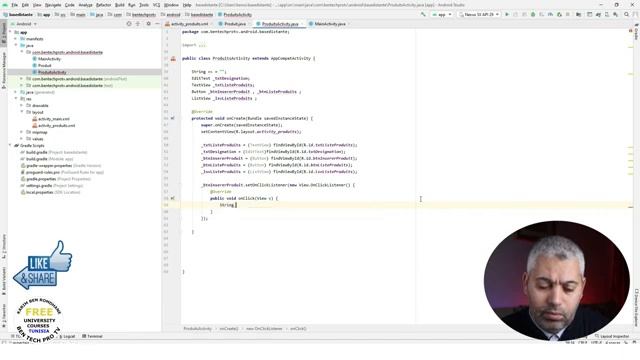The height and width of the screenshot is (360, 640).
Task: Click the ProduitsActivity breadcrumb below the editor
Action: point(198,329)
